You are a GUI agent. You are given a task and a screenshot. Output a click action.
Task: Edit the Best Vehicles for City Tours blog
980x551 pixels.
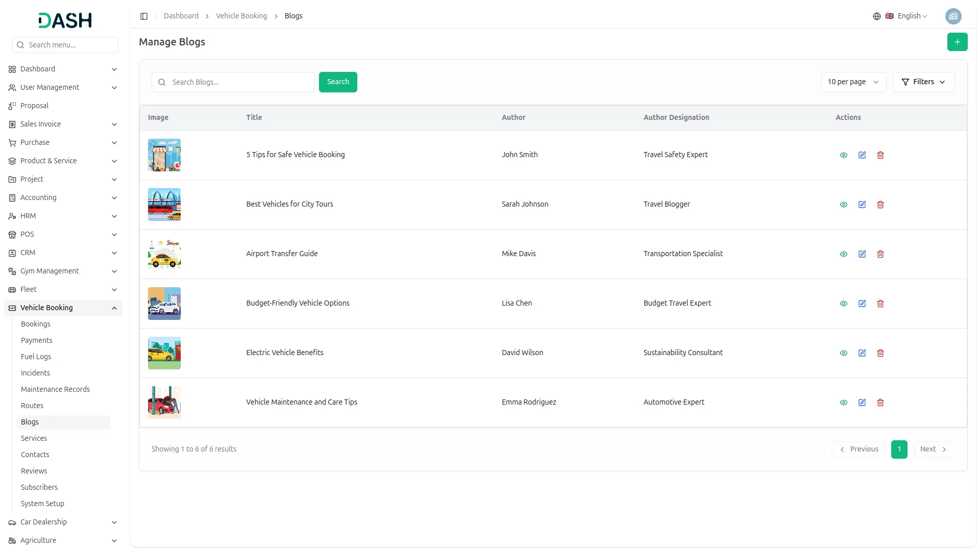[862, 205]
